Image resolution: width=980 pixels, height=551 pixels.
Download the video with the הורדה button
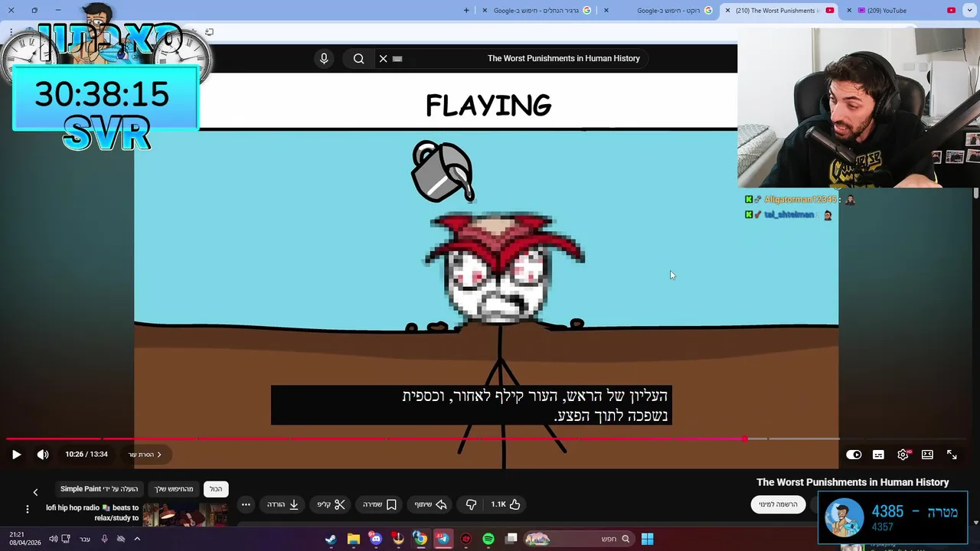click(283, 504)
